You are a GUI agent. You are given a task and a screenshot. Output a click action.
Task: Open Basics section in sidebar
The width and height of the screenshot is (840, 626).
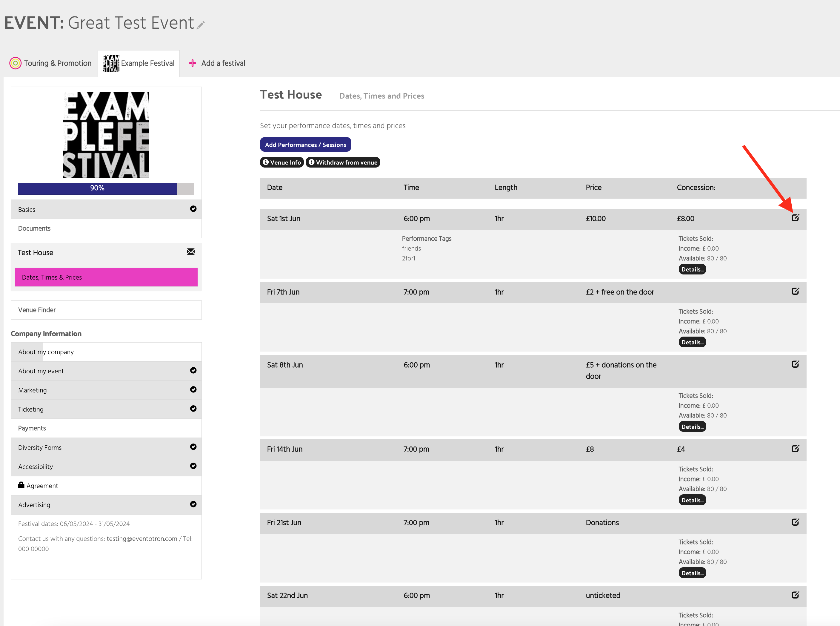tap(106, 210)
